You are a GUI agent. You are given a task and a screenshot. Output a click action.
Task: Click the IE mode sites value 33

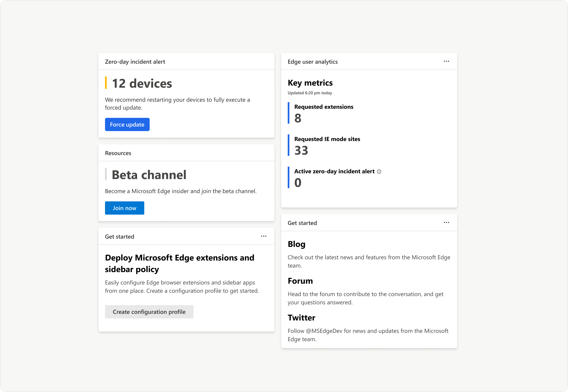(301, 151)
